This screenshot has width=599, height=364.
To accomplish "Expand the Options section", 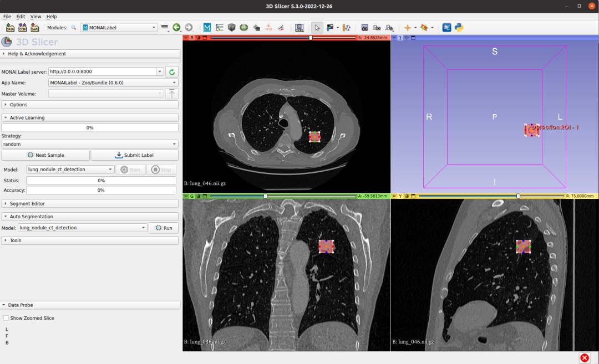I will 90,105.
